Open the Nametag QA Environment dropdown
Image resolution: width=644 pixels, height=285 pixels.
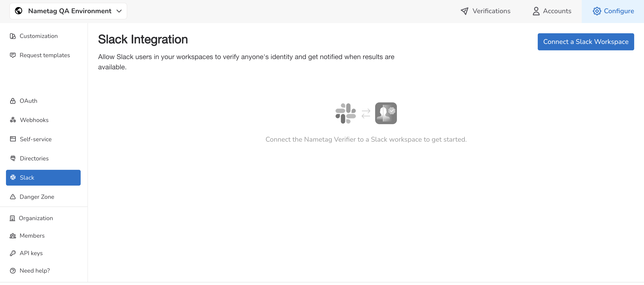pyautogui.click(x=70, y=11)
